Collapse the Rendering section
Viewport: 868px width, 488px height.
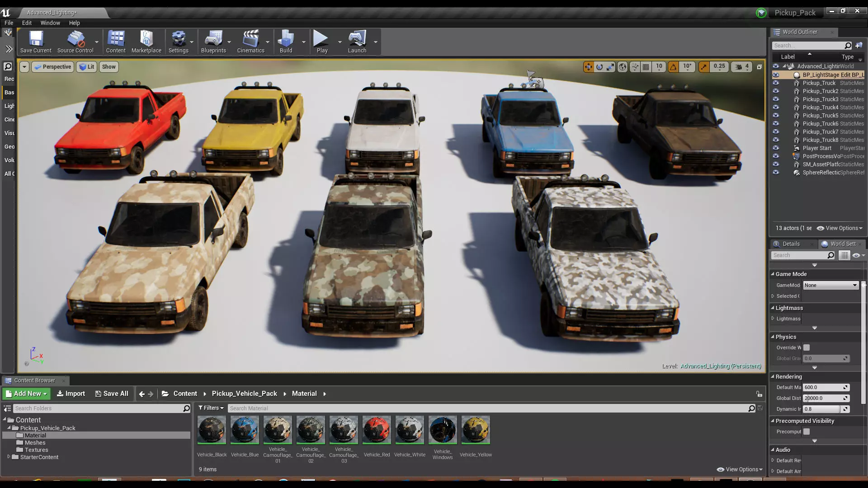point(773,376)
